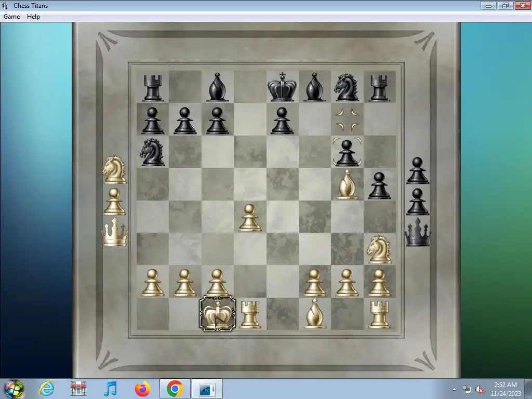Viewport: 532px width, 399px height.
Task: Launch Internet Explorer from the taskbar
Action: pos(46,389)
